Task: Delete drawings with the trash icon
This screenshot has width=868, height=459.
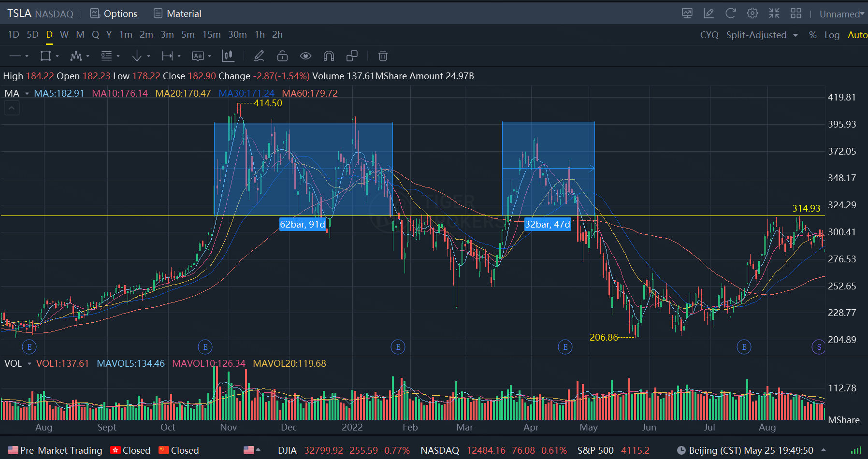Action: click(x=383, y=56)
